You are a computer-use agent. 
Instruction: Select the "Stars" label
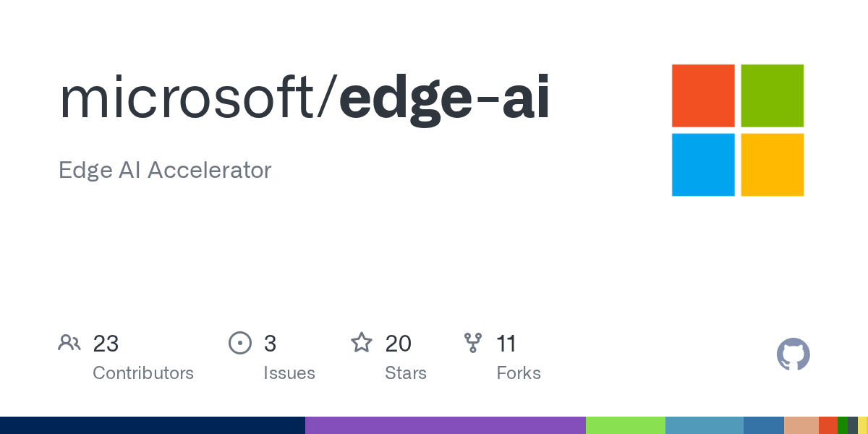coord(406,373)
